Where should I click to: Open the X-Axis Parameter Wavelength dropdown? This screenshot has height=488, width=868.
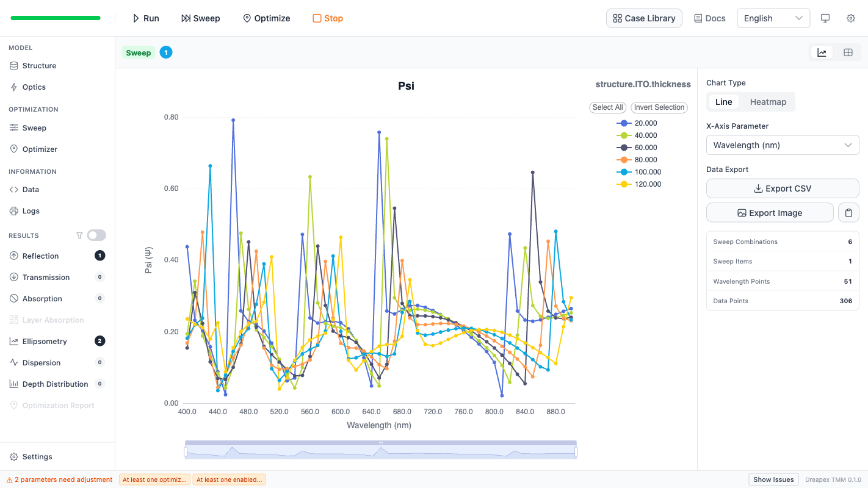782,145
